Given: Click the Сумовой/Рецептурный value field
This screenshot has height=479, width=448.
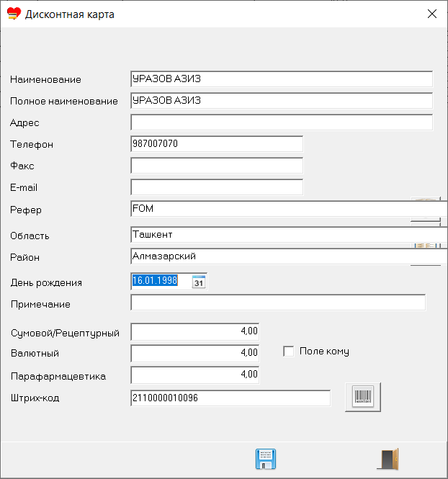Looking at the screenshot, I should point(195,331).
